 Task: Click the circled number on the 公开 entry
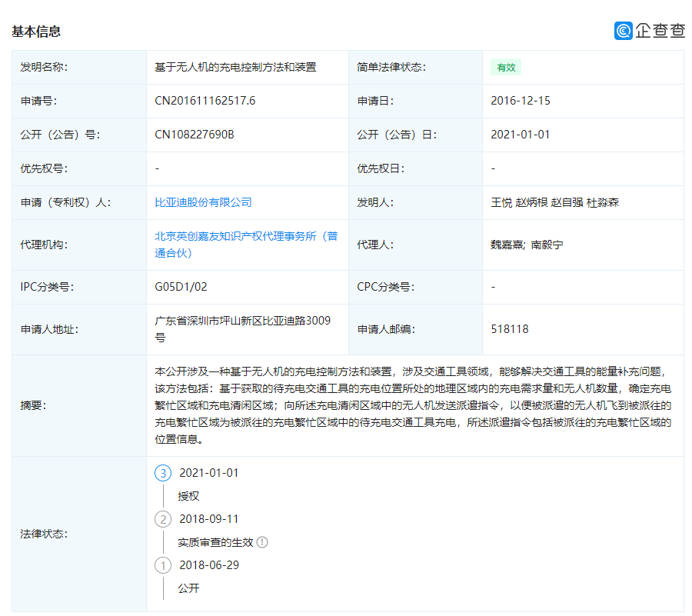(163, 566)
